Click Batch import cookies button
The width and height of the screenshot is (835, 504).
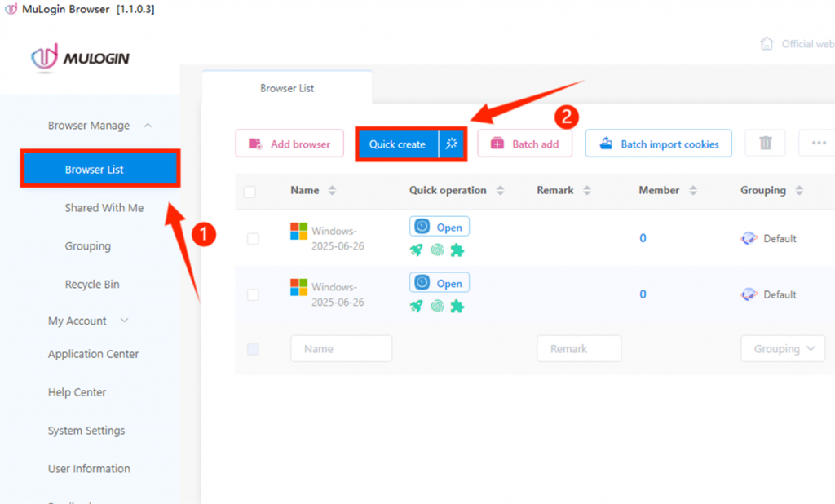[659, 144]
